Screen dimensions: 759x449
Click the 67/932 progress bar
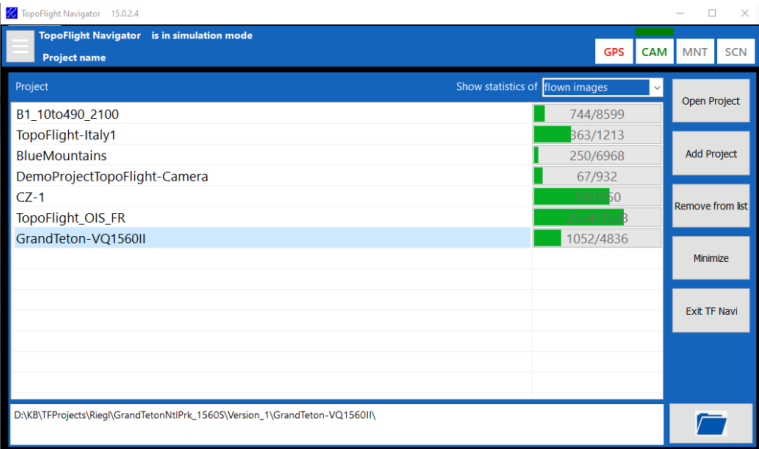tap(597, 177)
